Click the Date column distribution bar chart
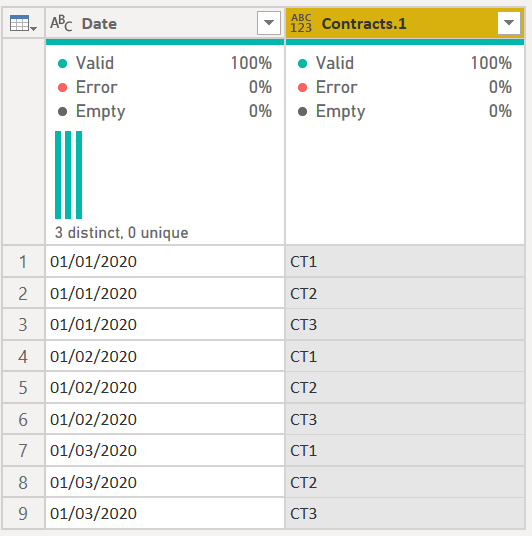 click(68, 175)
